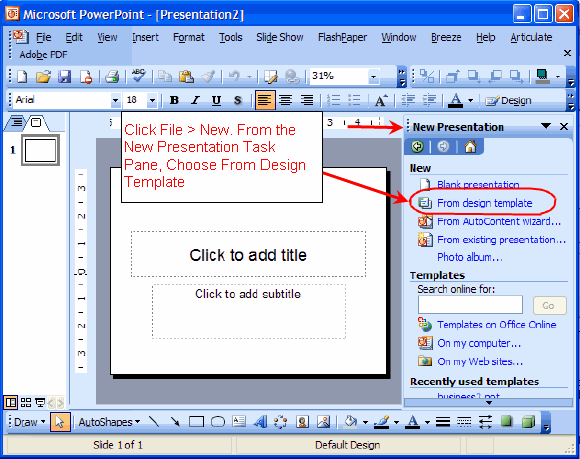Toggle Italic formatting
This screenshot has height=459, width=580.
195,100
